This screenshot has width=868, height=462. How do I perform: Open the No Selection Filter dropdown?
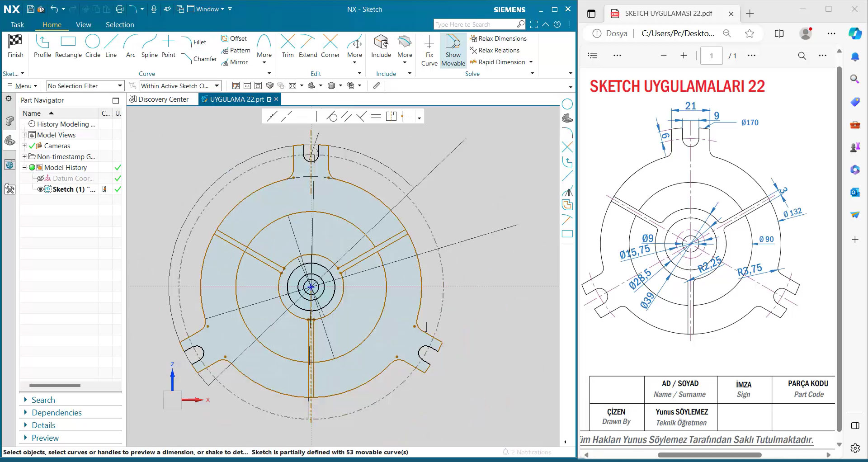click(85, 85)
